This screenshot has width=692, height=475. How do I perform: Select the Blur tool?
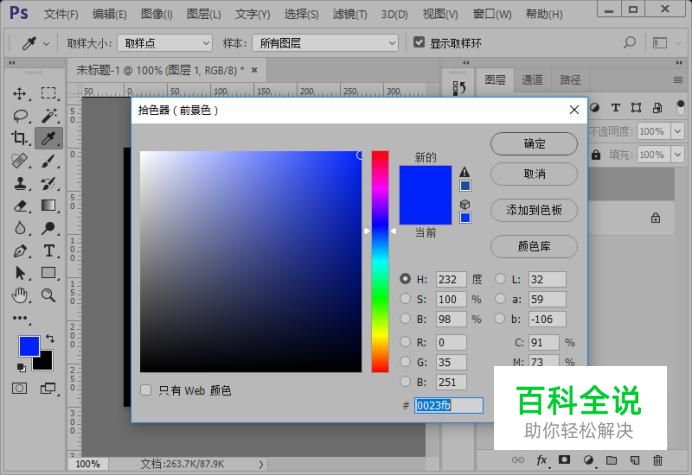pyautogui.click(x=19, y=228)
